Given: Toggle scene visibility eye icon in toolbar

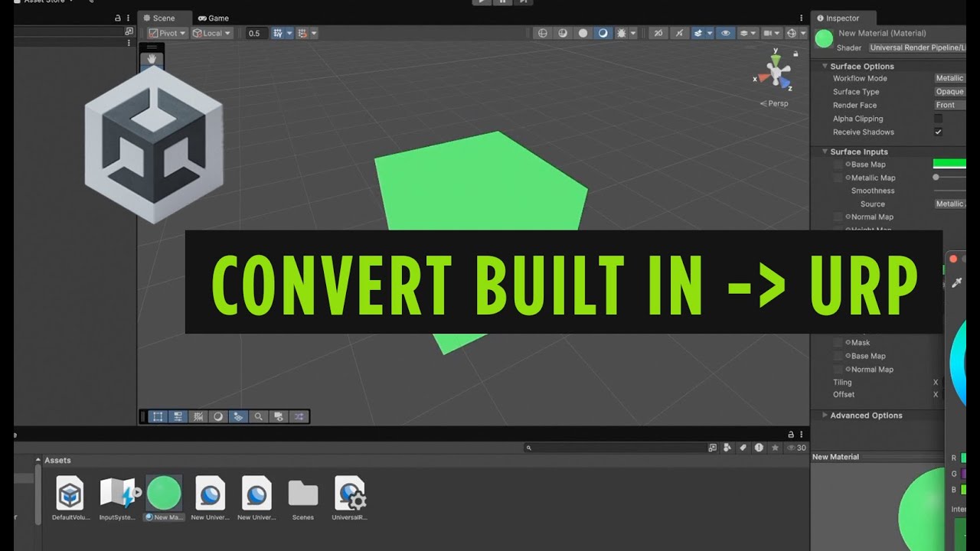Looking at the screenshot, I should tap(725, 33).
